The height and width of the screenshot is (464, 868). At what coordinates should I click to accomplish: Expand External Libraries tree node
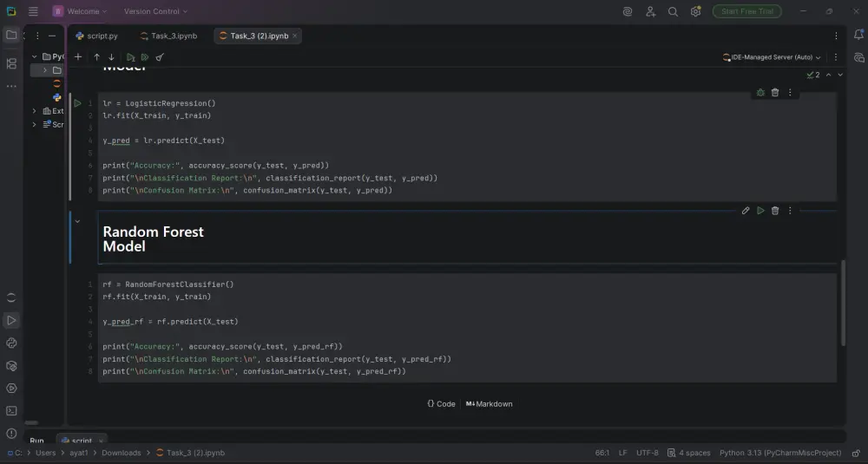pos(35,111)
